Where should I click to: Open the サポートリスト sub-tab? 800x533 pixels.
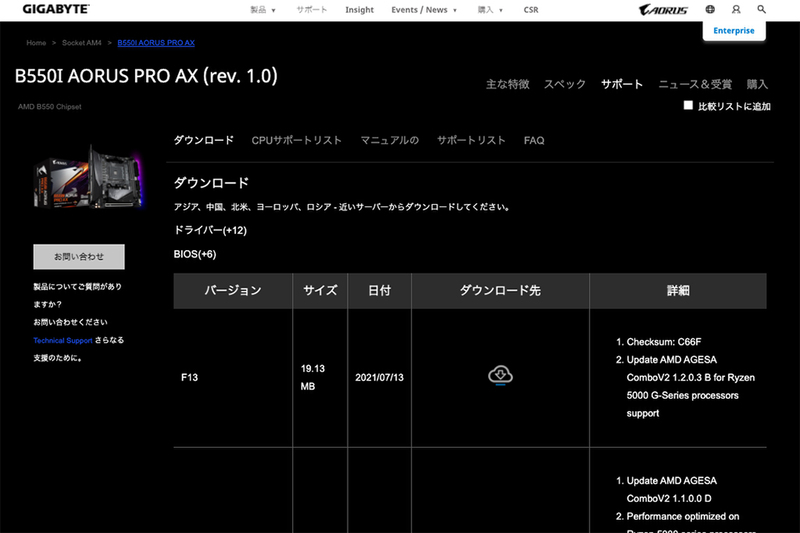[471, 140]
